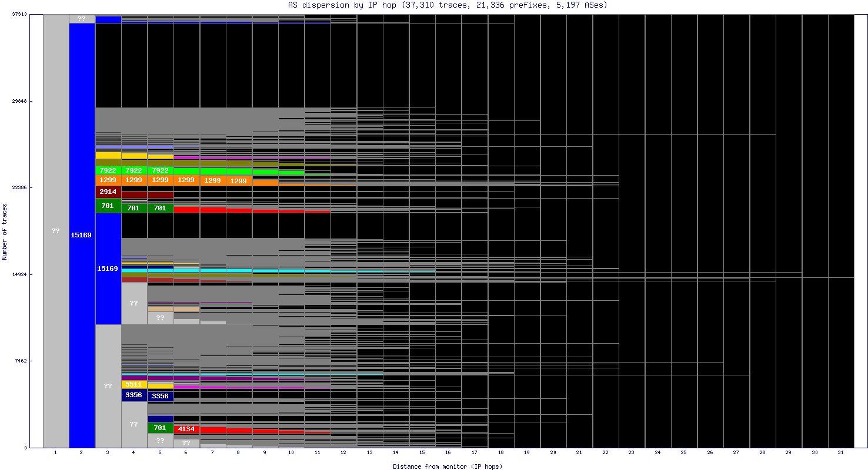Viewport: 868px width, 470px height.
Task: Click the tall gray ?? block at hop 1
Action: click(x=56, y=231)
